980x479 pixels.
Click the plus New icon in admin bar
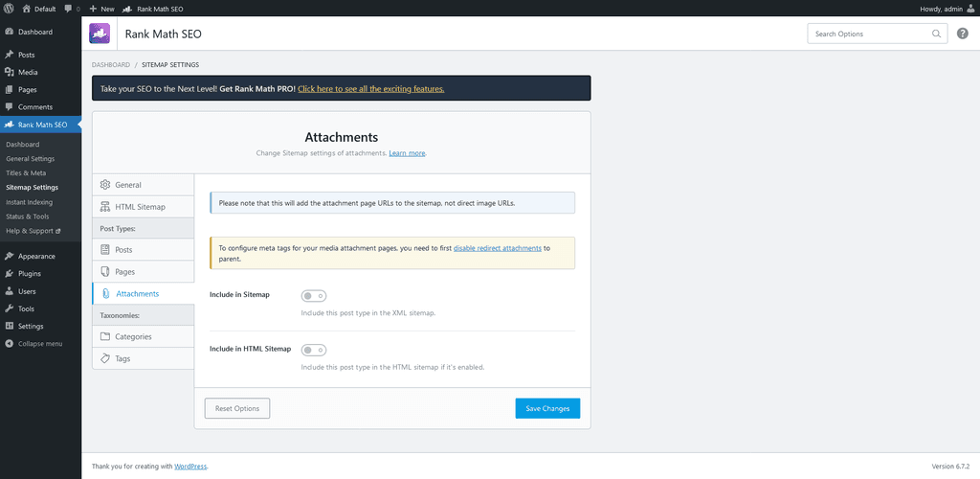tap(93, 9)
